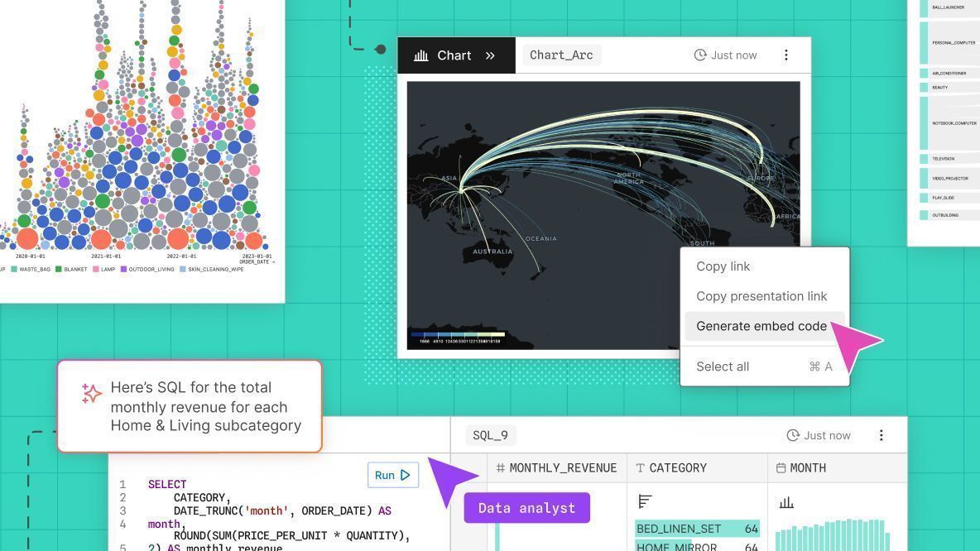Viewport: 980px width, 551px height.
Task: Select the BED_LINEN_SET row
Action: click(x=697, y=529)
